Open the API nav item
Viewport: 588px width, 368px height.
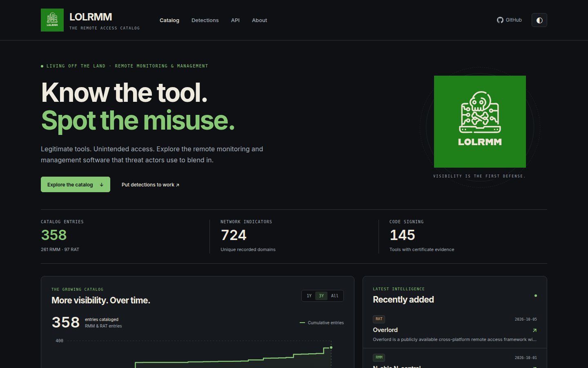(x=235, y=20)
